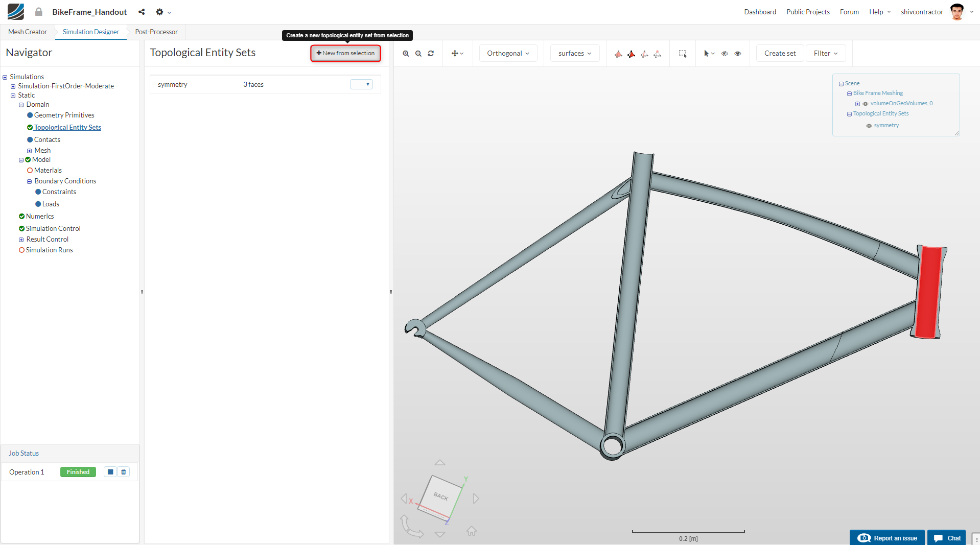Image resolution: width=980 pixels, height=545 pixels.
Task: Select the solid red tetrahedron render mode
Action: (x=631, y=53)
